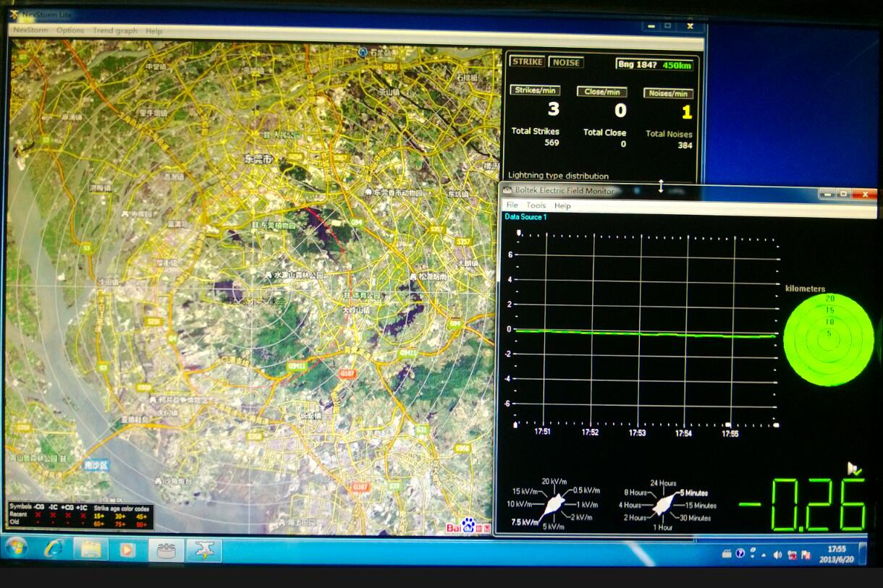Viewport: 883px width, 588px height.
Task: Open Windows Media Player from taskbar
Action: click(127, 550)
